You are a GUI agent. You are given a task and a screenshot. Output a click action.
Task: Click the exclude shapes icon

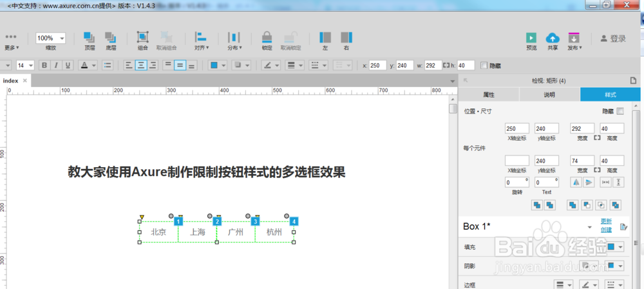pyautogui.click(x=615, y=204)
